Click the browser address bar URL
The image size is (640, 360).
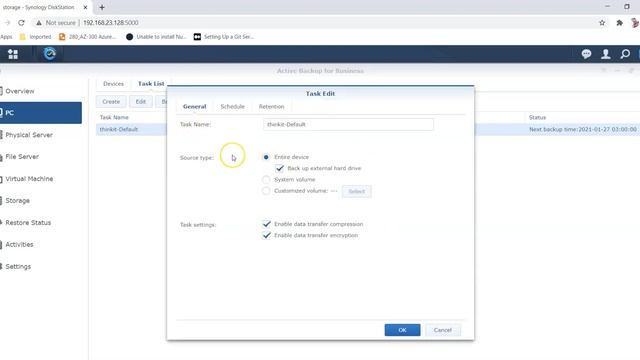click(111, 23)
